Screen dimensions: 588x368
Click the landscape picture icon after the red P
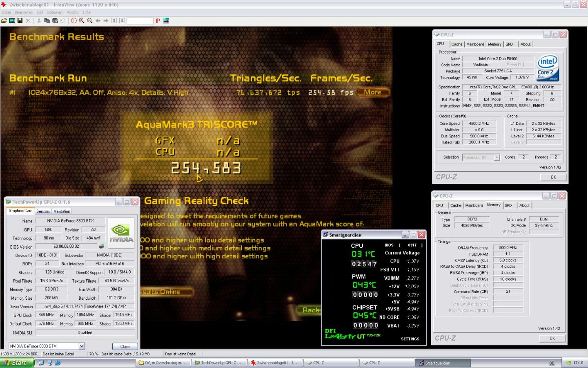[166, 20]
